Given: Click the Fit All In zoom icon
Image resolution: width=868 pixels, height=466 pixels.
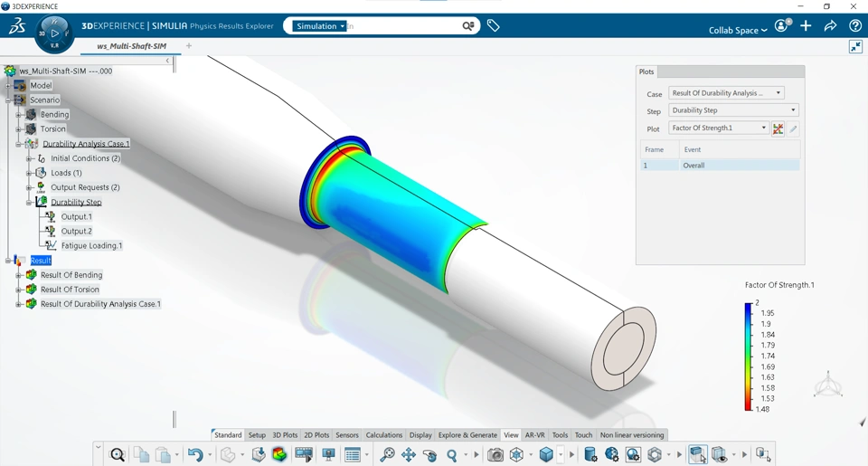Looking at the screenshot, I should [387, 455].
